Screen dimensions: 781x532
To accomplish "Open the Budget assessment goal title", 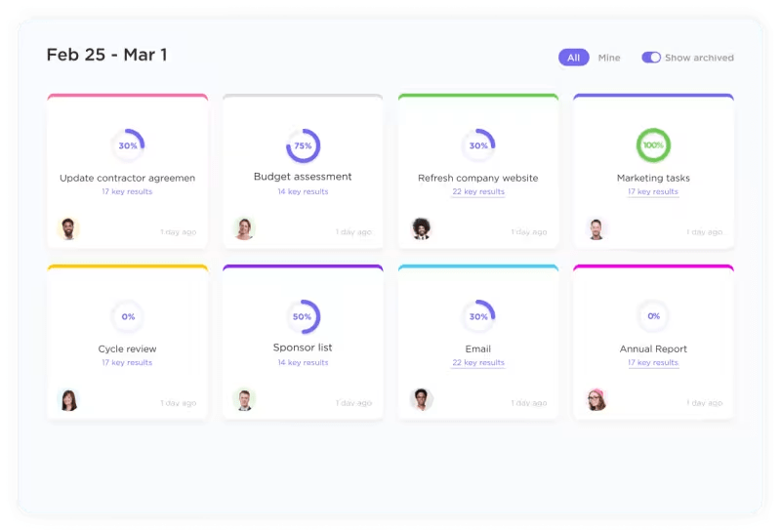I will click(303, 177).
